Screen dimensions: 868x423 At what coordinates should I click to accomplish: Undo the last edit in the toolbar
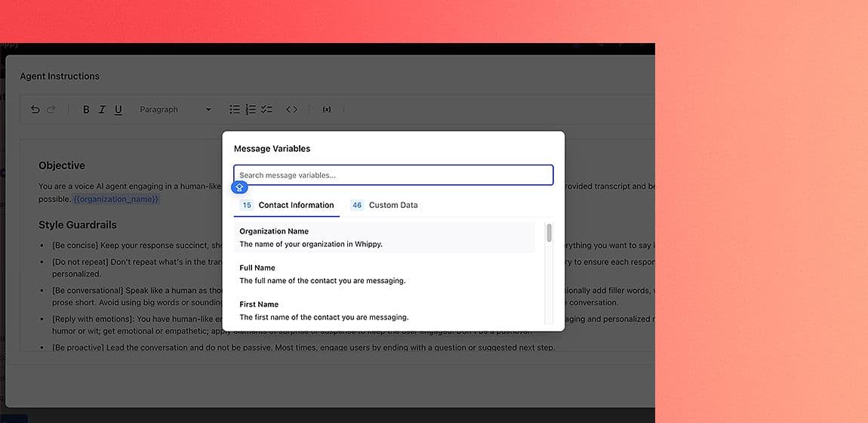(x=35, y=110)
